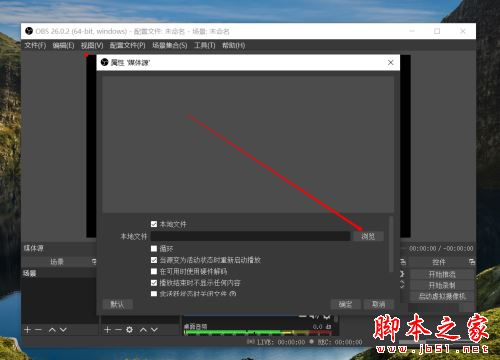
Task: Toggle 当源变为活动状态时重新启动播放 checkbox
Action: coord(154,260)
